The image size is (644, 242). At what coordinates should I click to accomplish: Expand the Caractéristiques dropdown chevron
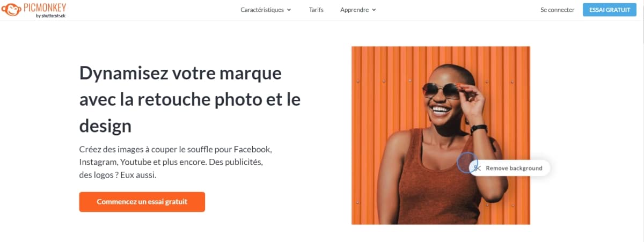tap(289, 10)
